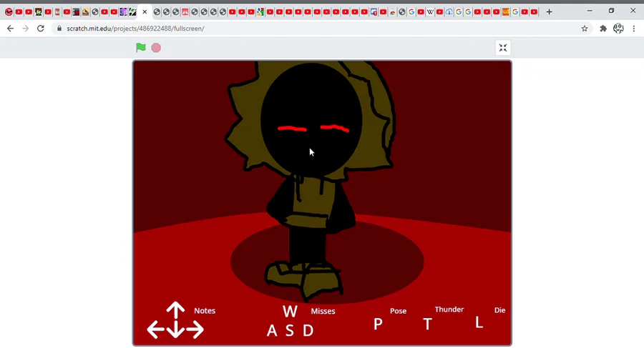This screenshot has width=644, height=348.
Task: Click the T thunder key
Action: click(428, 324)
